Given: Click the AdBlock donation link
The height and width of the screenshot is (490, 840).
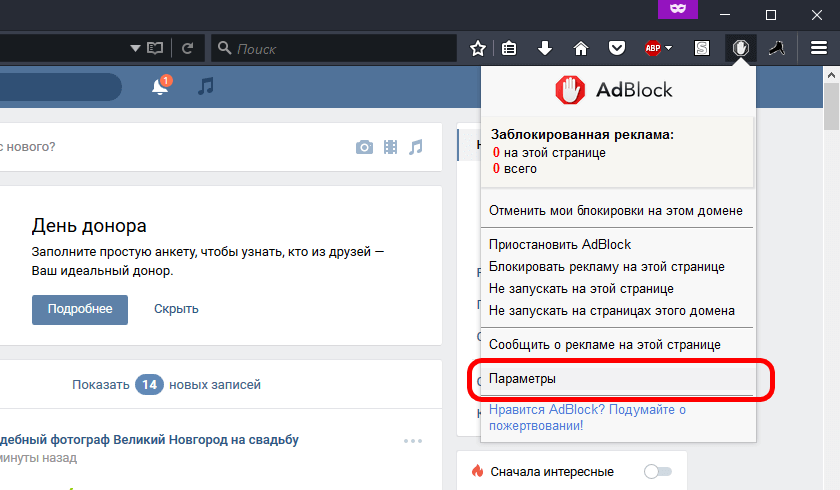Looking at the screenshot, I should 587,417.
